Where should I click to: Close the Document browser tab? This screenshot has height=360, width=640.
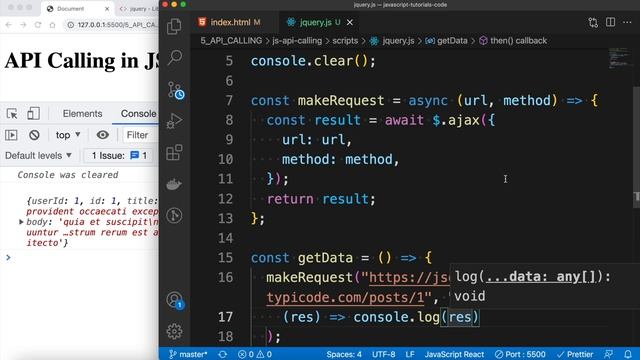[107, 9]
